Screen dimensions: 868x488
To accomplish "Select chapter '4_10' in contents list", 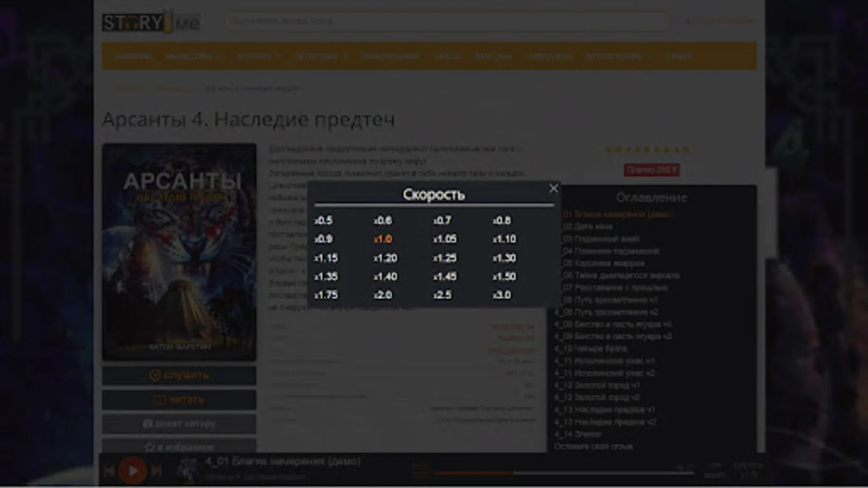I will (x=591, y=349).
